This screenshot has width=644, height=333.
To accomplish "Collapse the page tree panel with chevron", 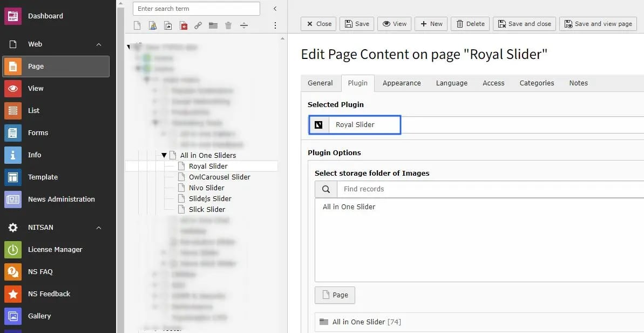I will [x=275, y=9].
